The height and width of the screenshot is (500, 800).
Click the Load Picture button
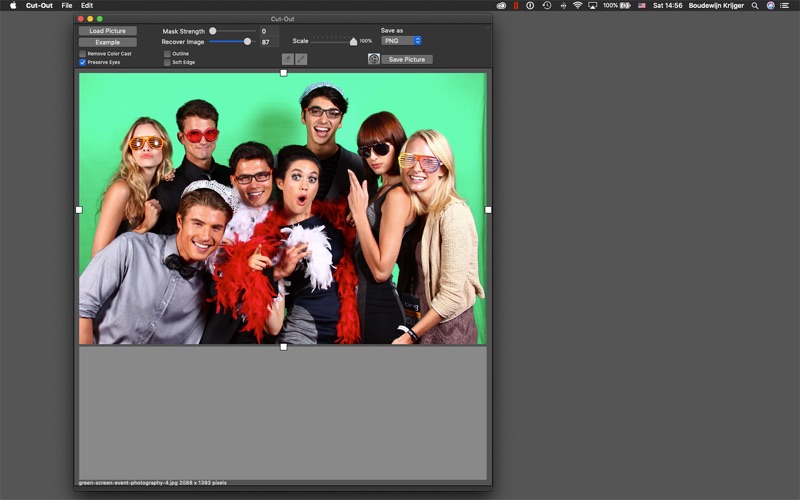(x=108, y=31)
